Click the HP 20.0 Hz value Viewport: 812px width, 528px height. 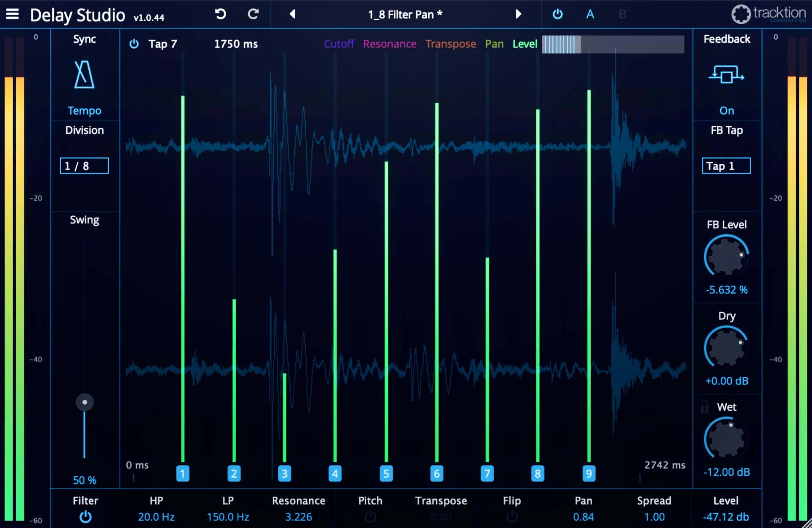tap(156, 517)
